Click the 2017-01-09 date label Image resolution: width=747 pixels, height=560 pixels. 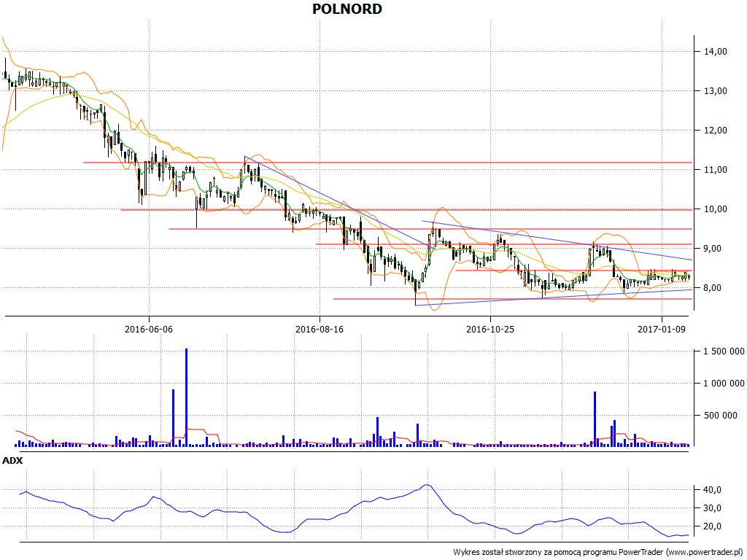point(661,329)
